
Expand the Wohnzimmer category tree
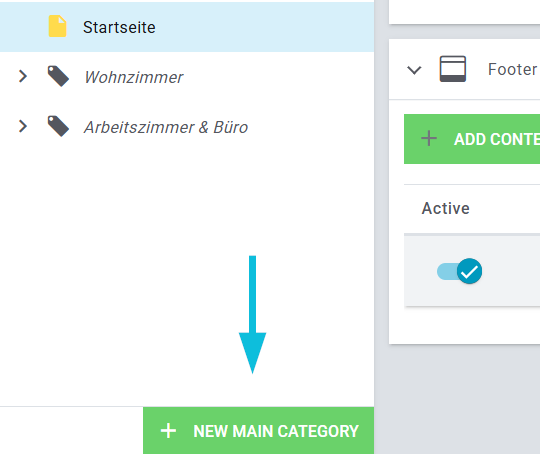coord(23,76)
